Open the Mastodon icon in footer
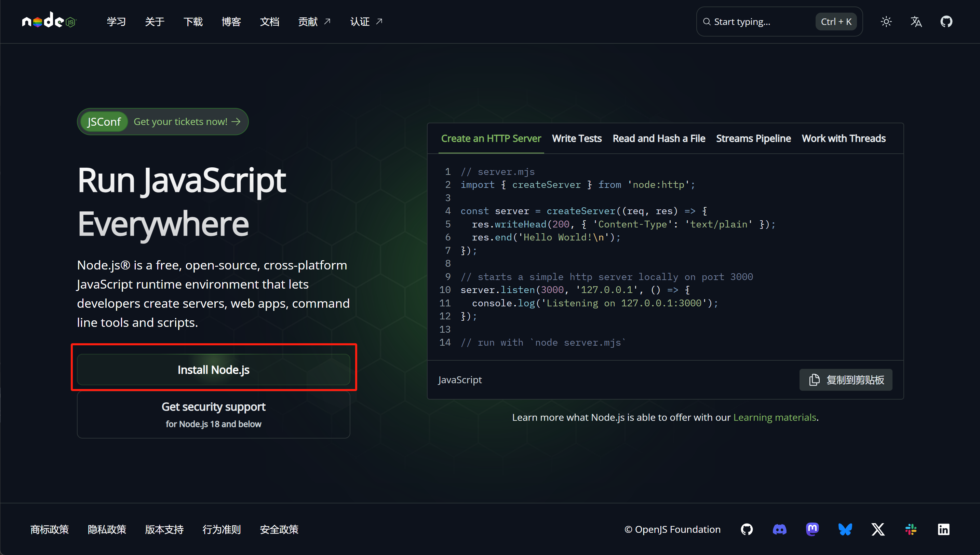Image resolution: width=980 pixels, height=555 pixels. pos(812,529)
